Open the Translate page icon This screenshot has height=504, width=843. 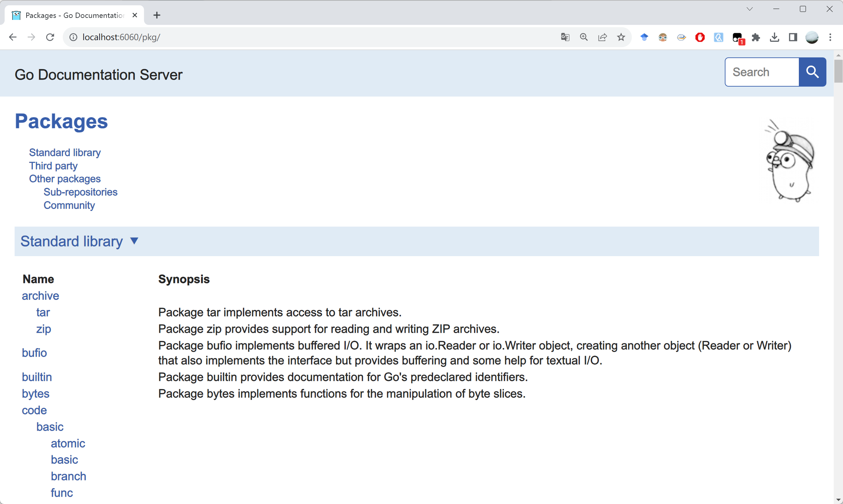[565, 37]
